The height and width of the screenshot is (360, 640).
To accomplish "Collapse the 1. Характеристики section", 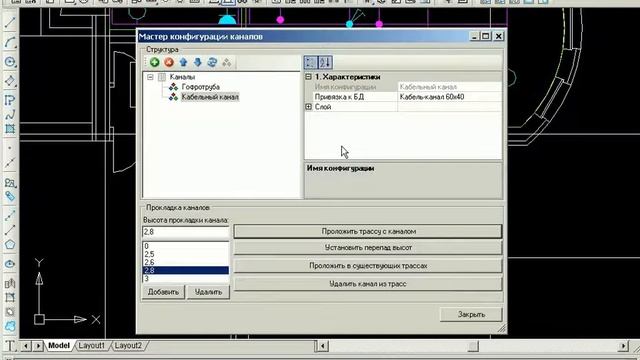I will coord(309,77).
